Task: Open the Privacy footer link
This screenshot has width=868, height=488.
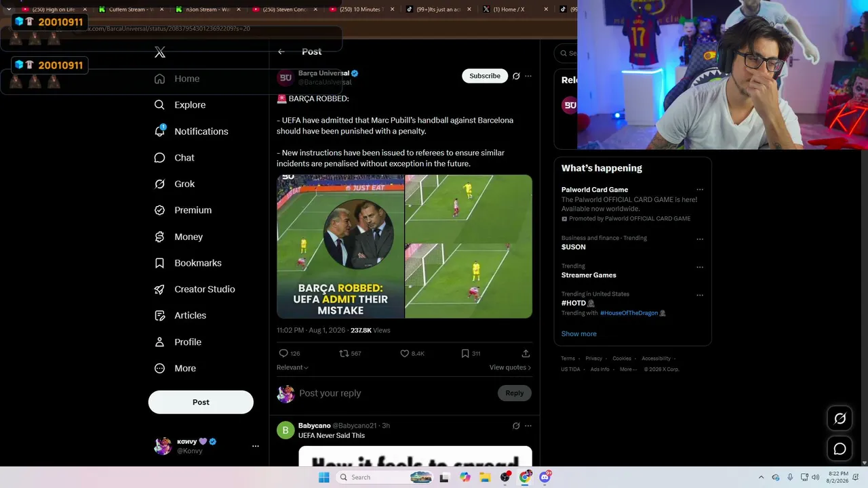Action: [594, 359]
